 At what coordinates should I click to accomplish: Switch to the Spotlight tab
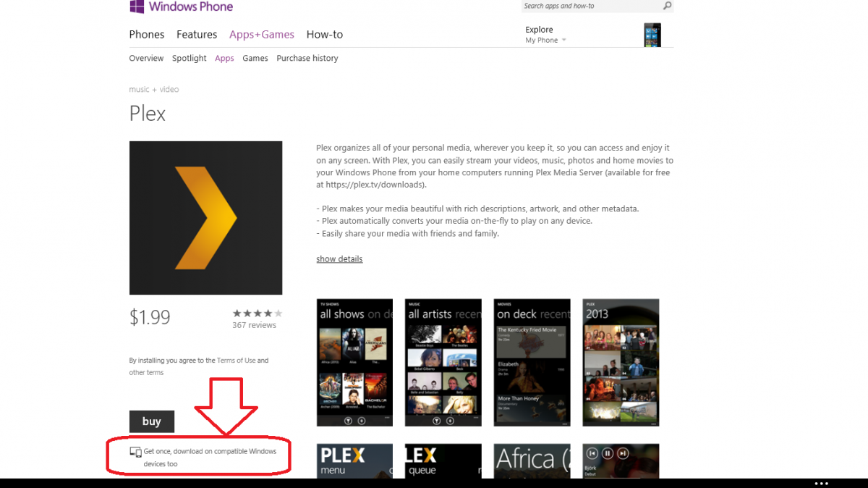[190, 59]
